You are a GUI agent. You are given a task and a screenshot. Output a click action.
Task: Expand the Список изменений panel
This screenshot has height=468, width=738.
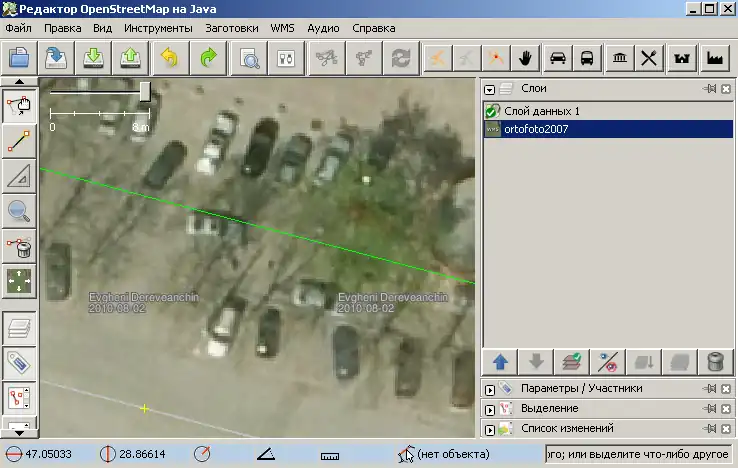point(490,428)
